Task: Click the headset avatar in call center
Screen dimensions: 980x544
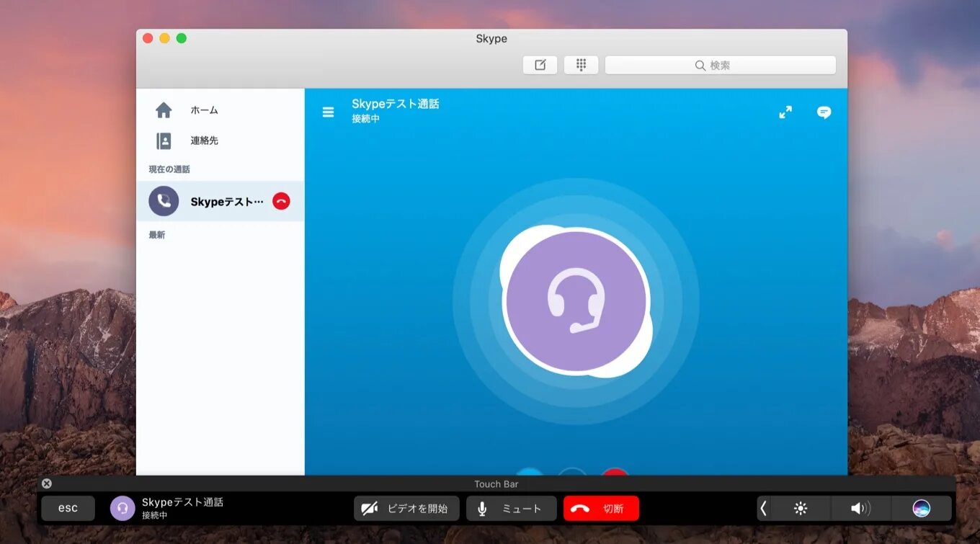Action: 576,300
